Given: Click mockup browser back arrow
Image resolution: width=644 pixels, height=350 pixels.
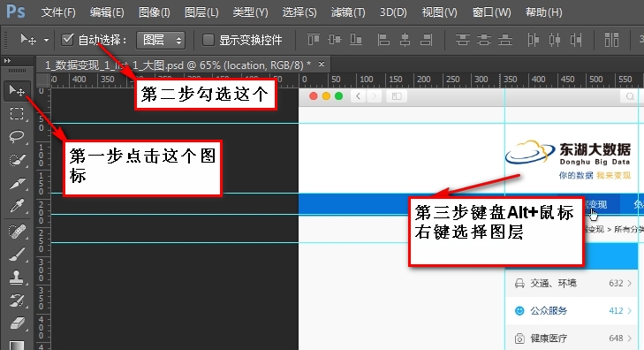Looking at the screenshot, I should click(358, 96).
